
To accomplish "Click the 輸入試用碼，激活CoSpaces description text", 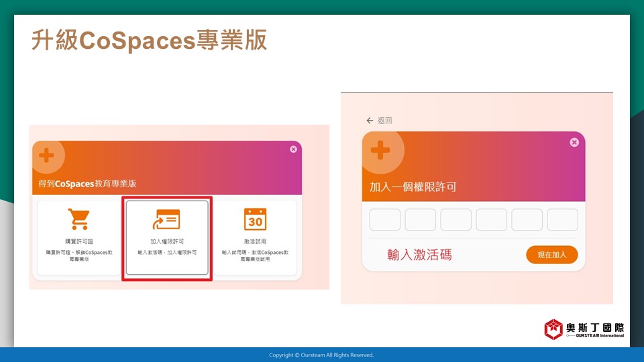I will tap(255, 255).
